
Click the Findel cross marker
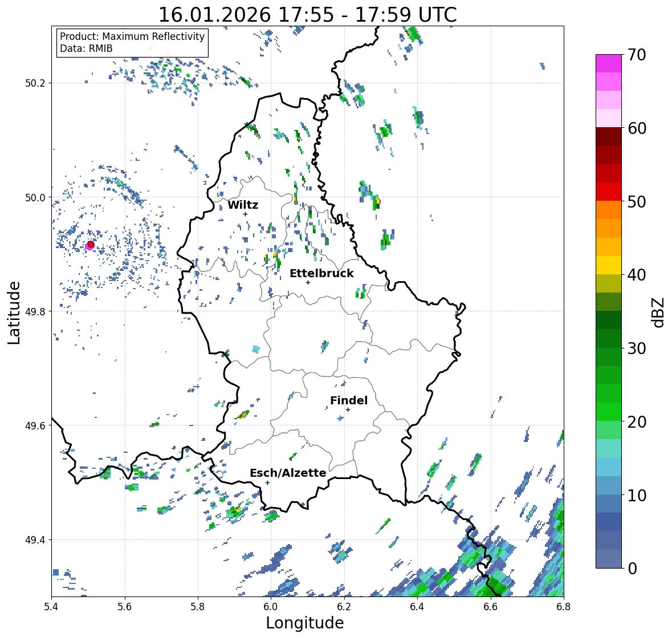(x=348, y=410)
